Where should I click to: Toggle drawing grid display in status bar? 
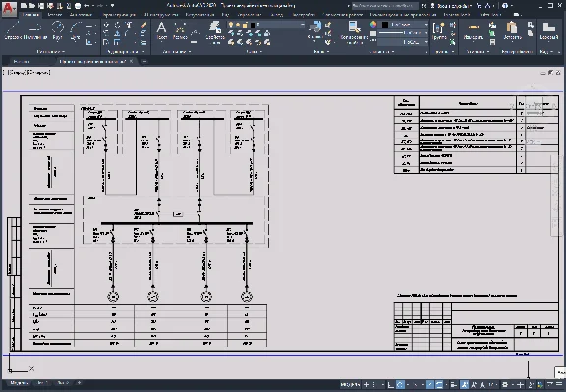coord(366,385)
